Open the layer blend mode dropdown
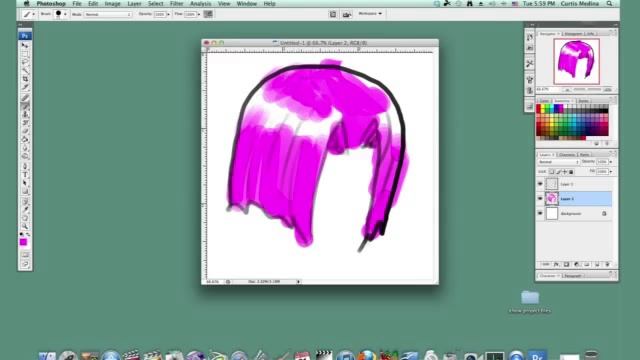This screenshot has width=640, height=360. click(x=558, y=162)
